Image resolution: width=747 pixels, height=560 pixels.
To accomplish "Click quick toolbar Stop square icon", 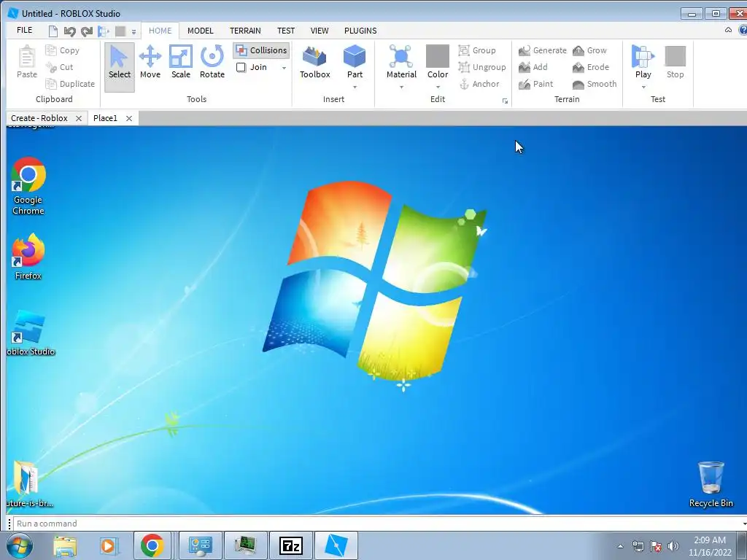I will (120, 31).
